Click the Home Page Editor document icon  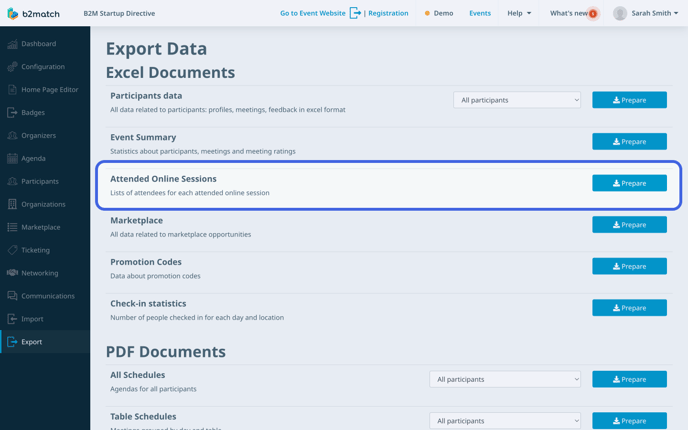12,90
